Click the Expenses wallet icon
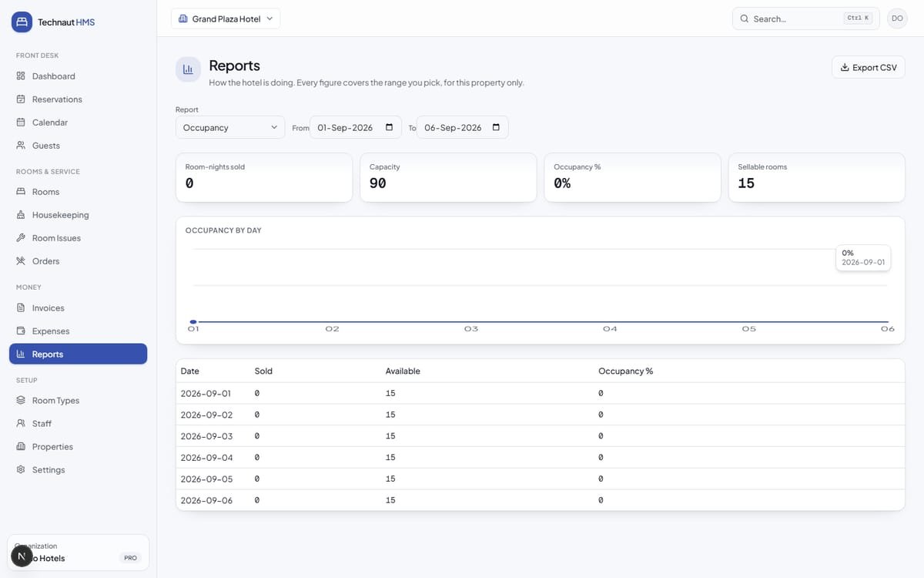The height and width of the screenshot is (578, 924). (21, 331)
